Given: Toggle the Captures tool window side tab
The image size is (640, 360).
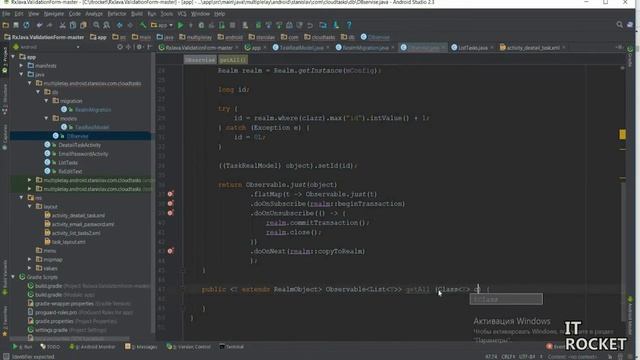Looking at the screenshot, I should (5, 137).
